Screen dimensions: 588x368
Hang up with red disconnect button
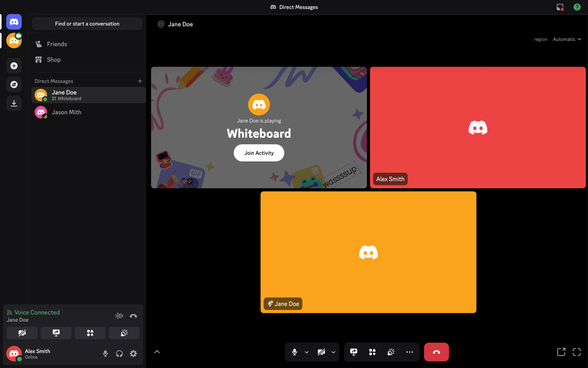[436, 352]
